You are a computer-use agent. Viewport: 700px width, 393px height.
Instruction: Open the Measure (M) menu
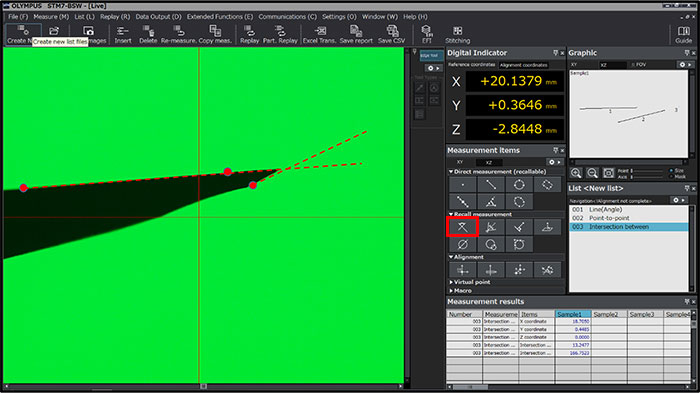[51, 17]
